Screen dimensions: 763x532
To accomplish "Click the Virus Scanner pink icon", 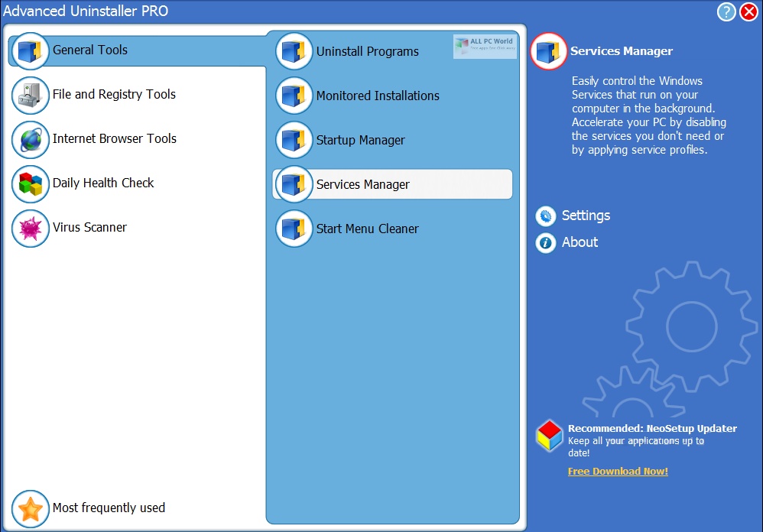I will [30, 228].
